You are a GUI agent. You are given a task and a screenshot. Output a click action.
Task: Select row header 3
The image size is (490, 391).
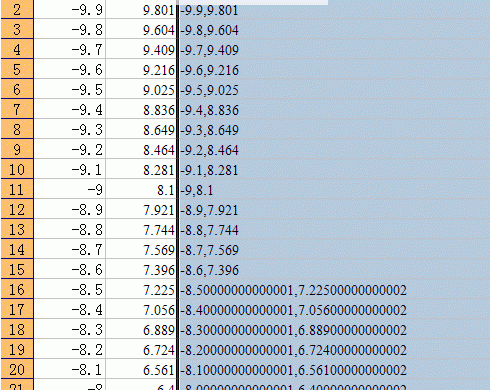point(17,29)
